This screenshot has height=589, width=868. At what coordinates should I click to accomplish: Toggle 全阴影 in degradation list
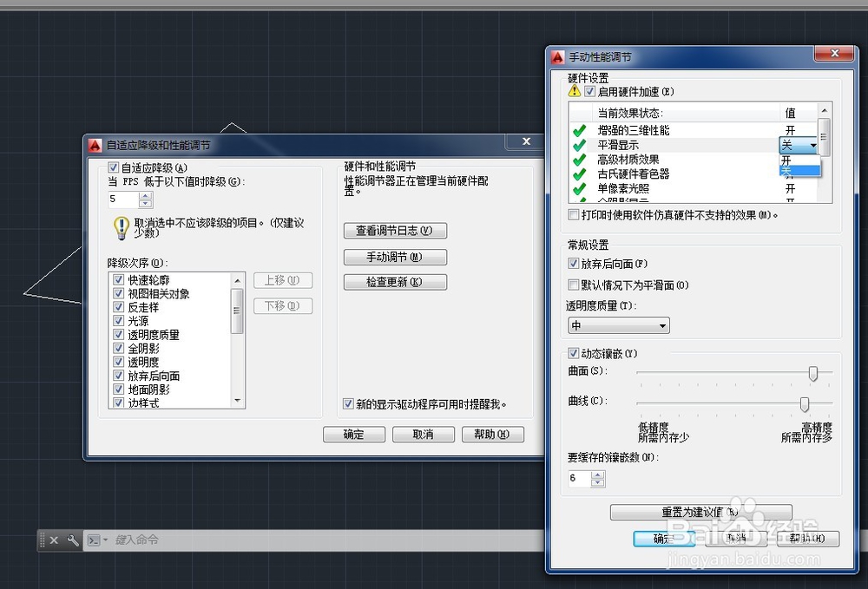[118, 349]
